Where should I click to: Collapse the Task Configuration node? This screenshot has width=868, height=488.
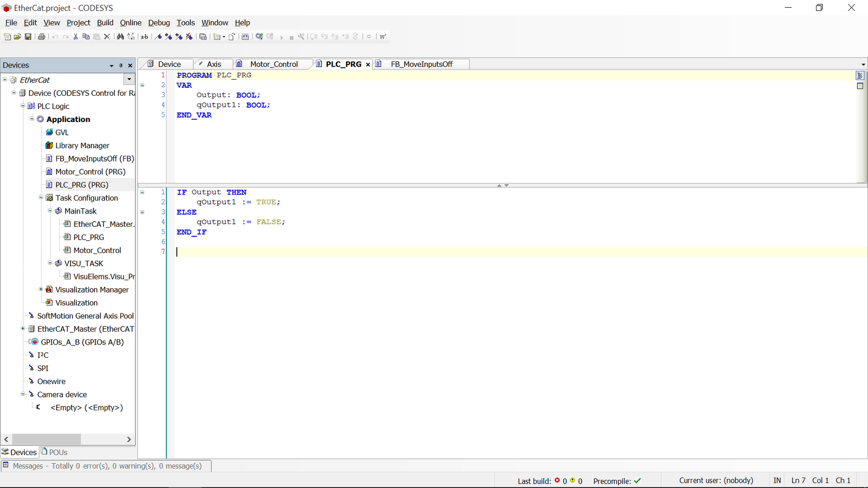(x=41, y=197)
